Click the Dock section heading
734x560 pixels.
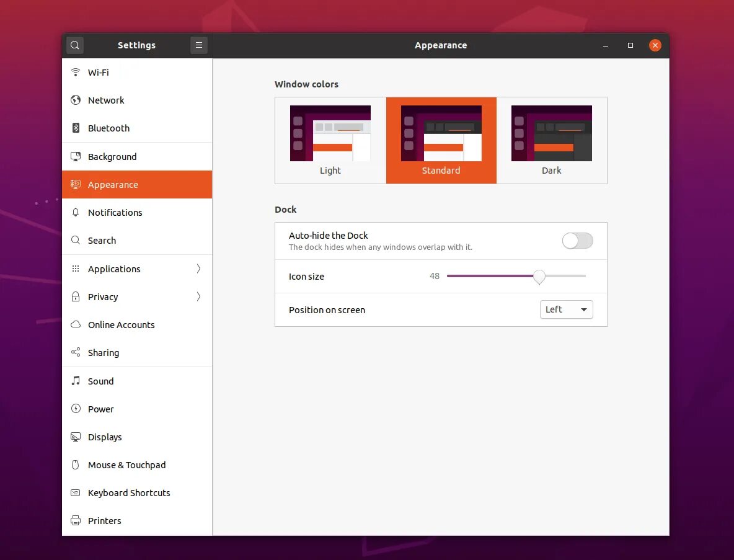click(x=286, y=209)
